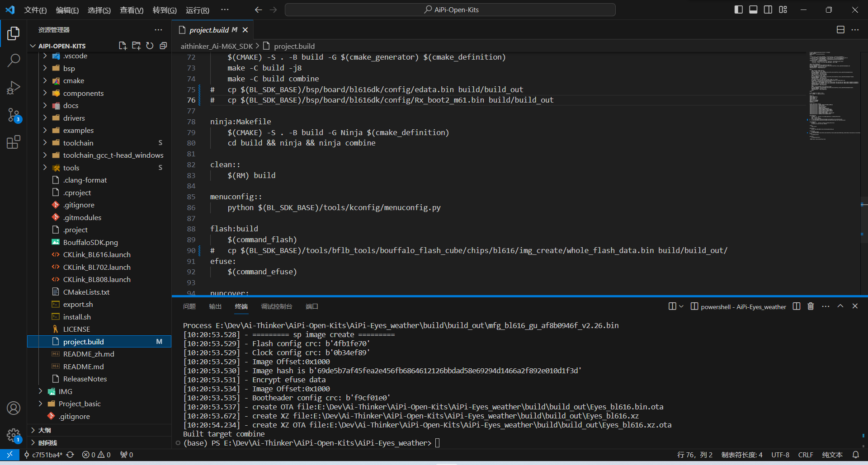The image size is (868, 465).
Task: Open the Run and Debug view
Action: [x=14, y=87]
